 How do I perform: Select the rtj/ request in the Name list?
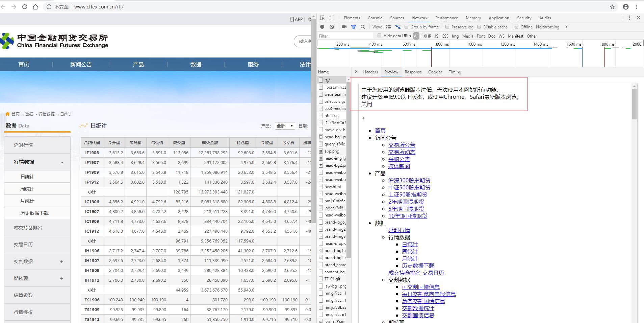[x=332, y=80]
